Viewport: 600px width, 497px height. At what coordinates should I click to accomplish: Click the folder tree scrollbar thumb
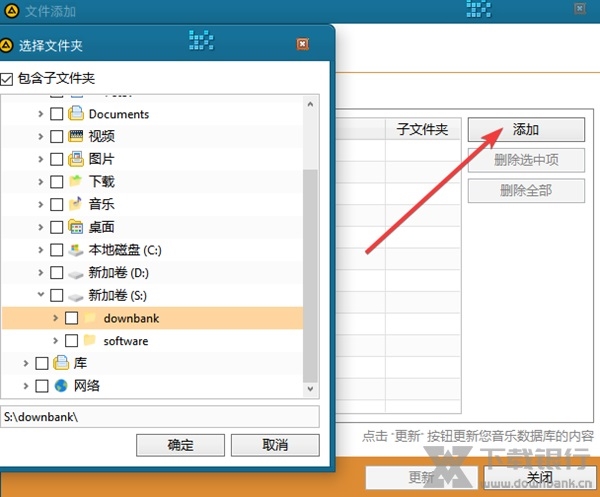click(x=310, y=275)
